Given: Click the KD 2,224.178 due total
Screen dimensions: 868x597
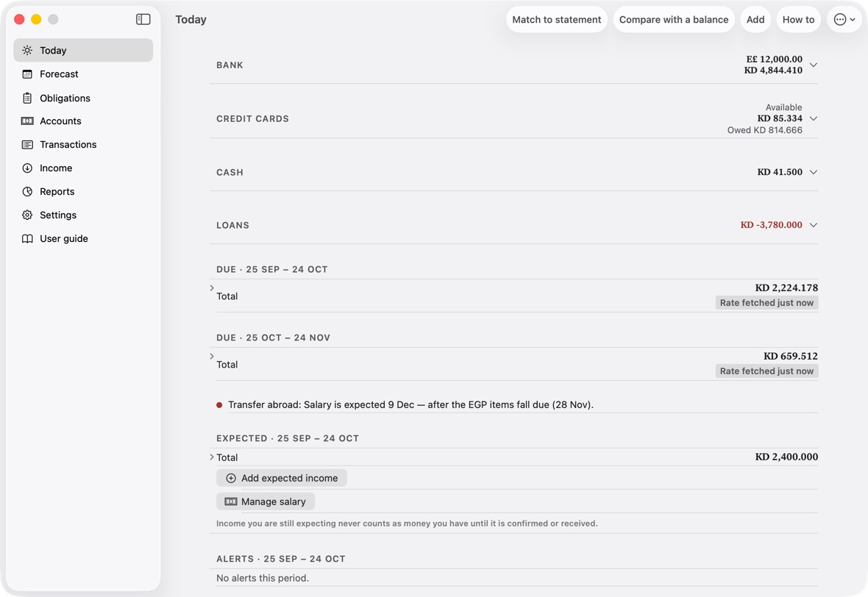Looking at the screenshot, I should point(786,287).
